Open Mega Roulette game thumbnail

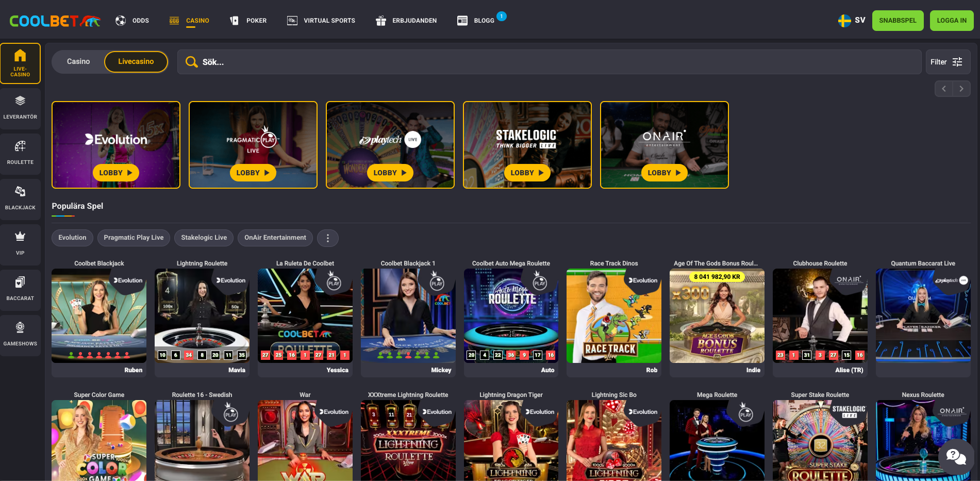[x=717, y=440]
